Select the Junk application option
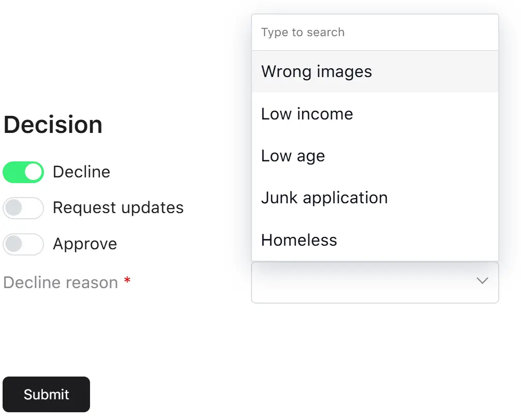521x420 pixels. coord(375,198)
